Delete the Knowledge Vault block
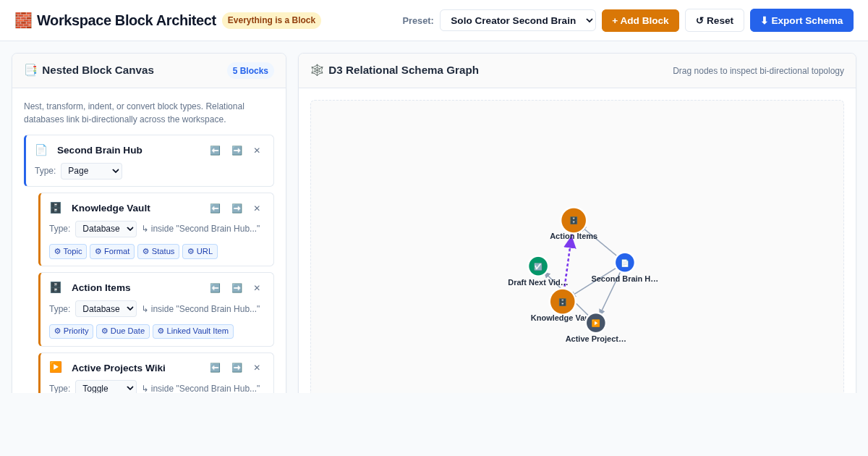Image resolution: width=868 pixels, height=456 pixels. (257, 208)
